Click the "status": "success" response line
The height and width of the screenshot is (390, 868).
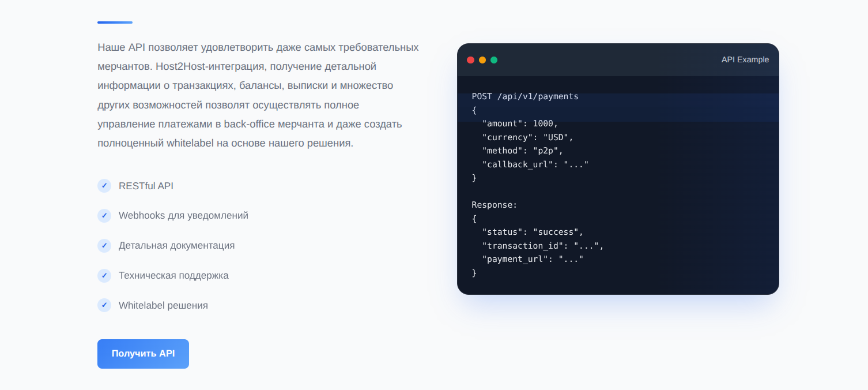(x=533, y=232)
